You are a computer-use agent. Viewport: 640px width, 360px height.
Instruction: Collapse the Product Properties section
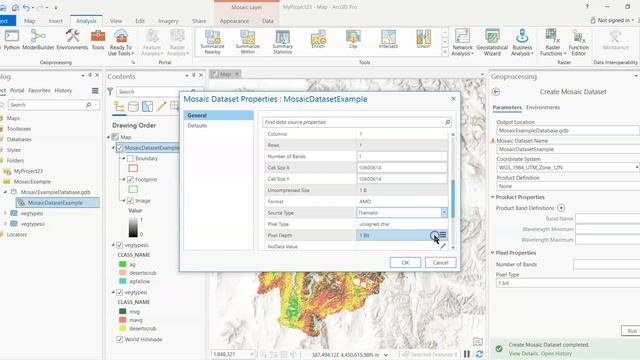click(493, 197)
